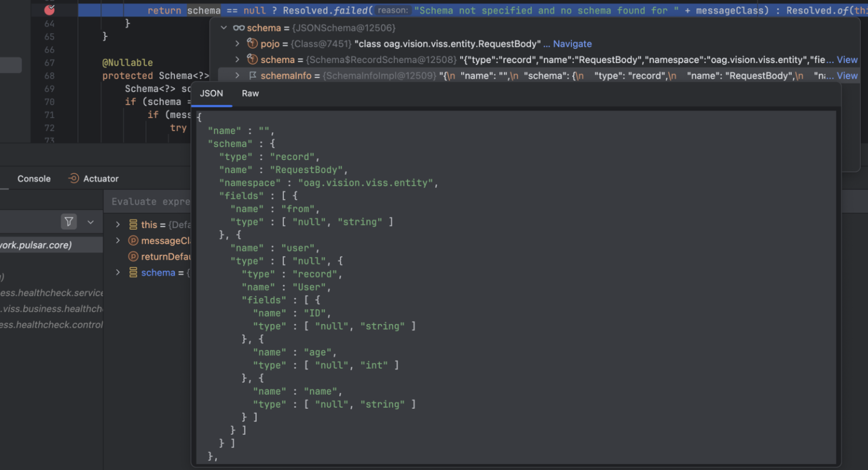The image size is (868, 470).
Task: Click the "type" : [ "null", "int" ] line
Action: [325, 365]
